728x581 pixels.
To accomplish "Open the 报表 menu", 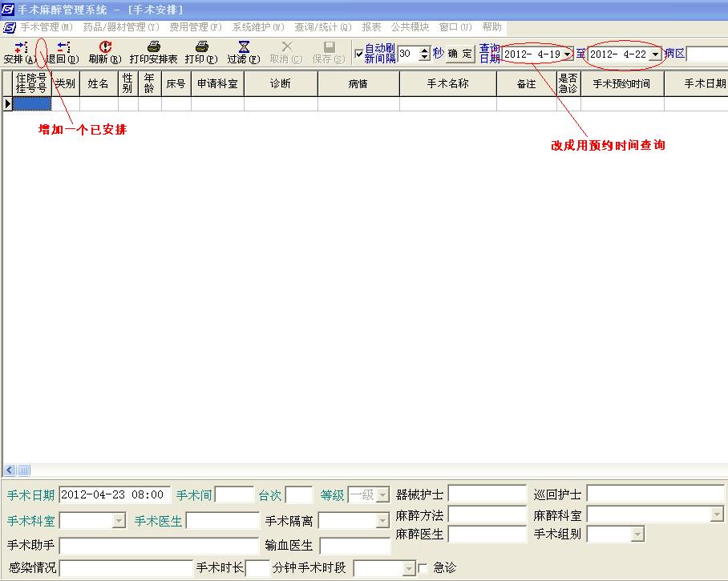I will [x=371, y=27].
